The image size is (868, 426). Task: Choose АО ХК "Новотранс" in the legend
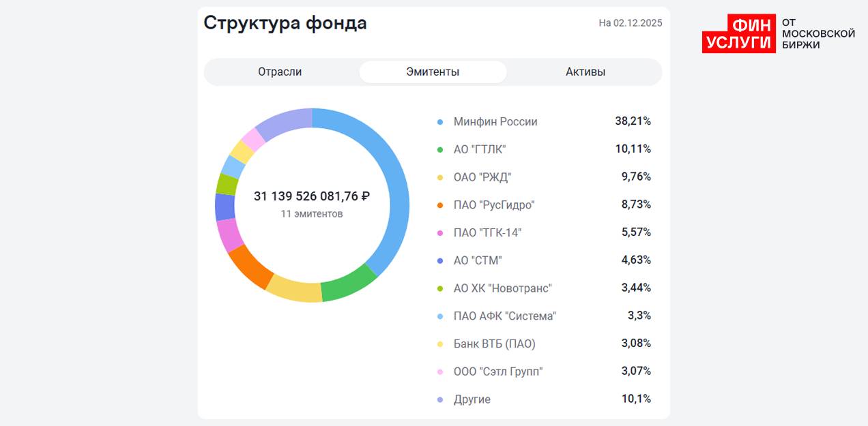point(502,288)
